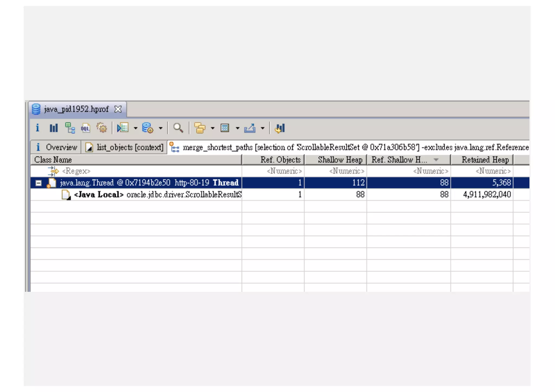The width and height of the screenshot is (555, 392).
Task: Open the thread overview gears icon
Action: click(102, 128)
